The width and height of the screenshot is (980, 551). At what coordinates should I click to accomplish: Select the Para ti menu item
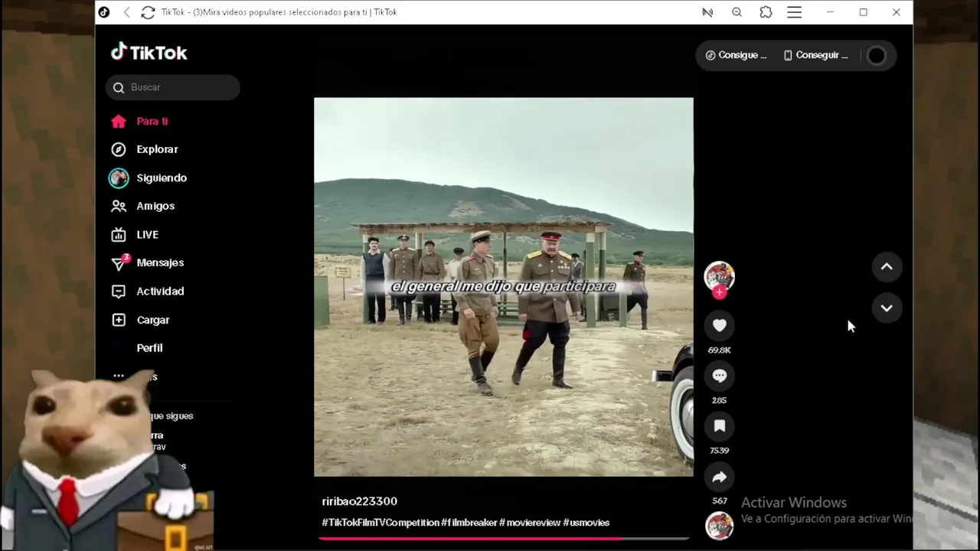click(x=152, y=121)
